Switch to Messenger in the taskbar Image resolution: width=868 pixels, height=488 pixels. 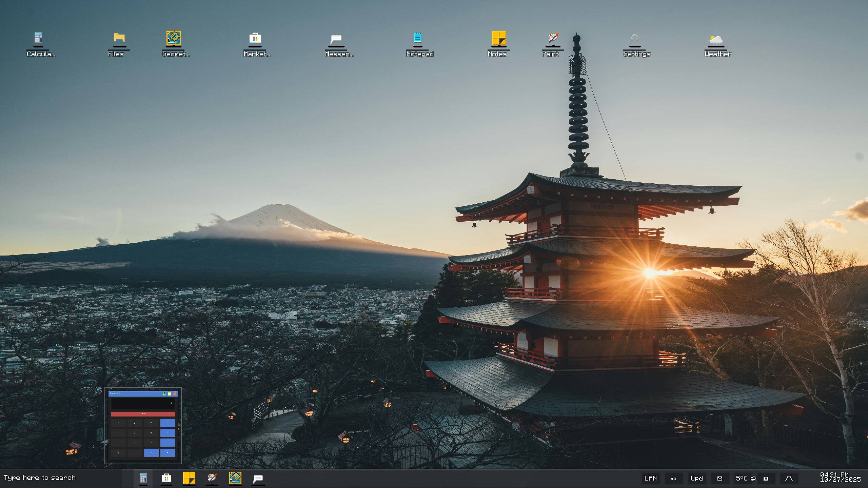[x=258, y=478]
